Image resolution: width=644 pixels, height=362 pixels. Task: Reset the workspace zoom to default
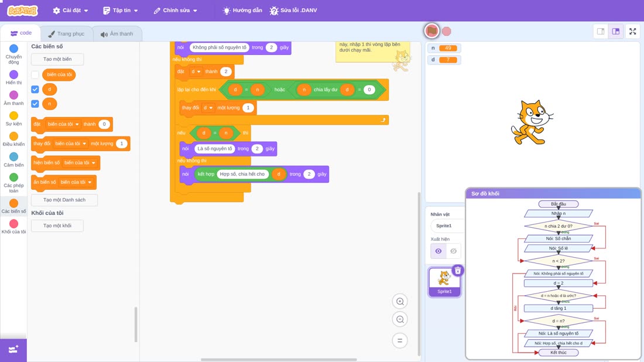click(400, 340)
